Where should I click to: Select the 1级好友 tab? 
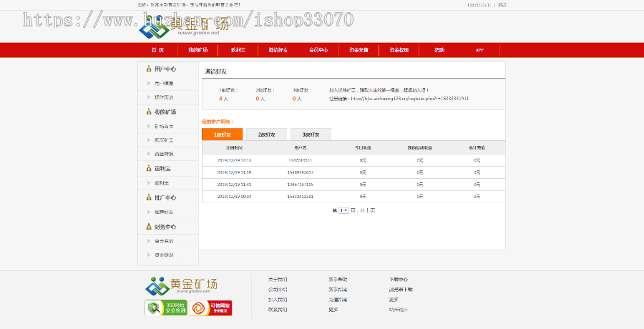[x=223, y=134]
